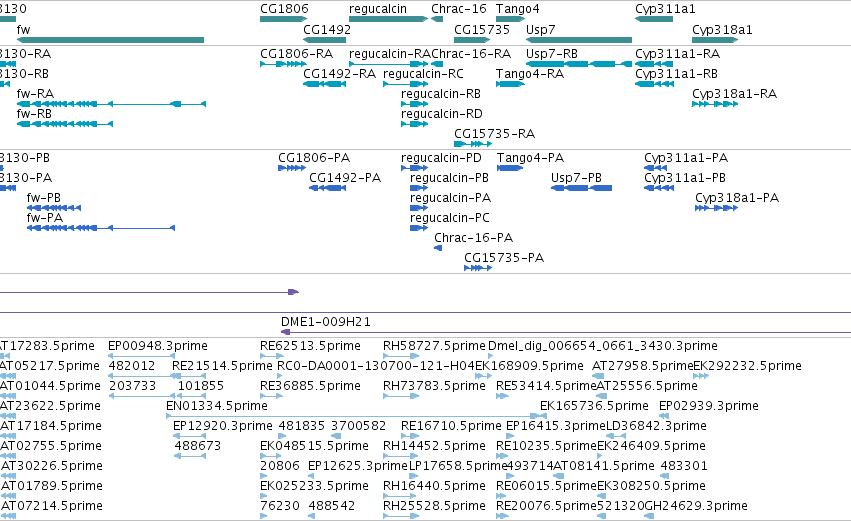Open the Usp7-RB transcript label
The image size is (851, 521).
[x=551, y=54]
